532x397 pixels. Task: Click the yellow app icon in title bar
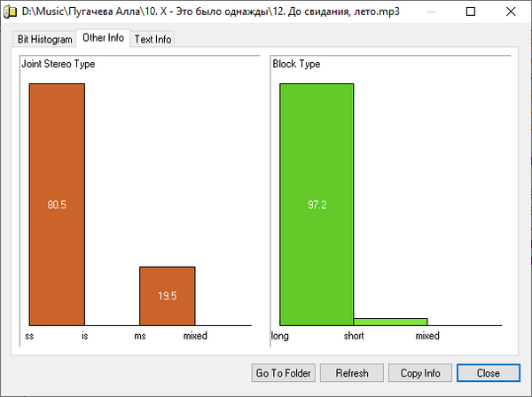pyautogui.click(x=11, y=13)
